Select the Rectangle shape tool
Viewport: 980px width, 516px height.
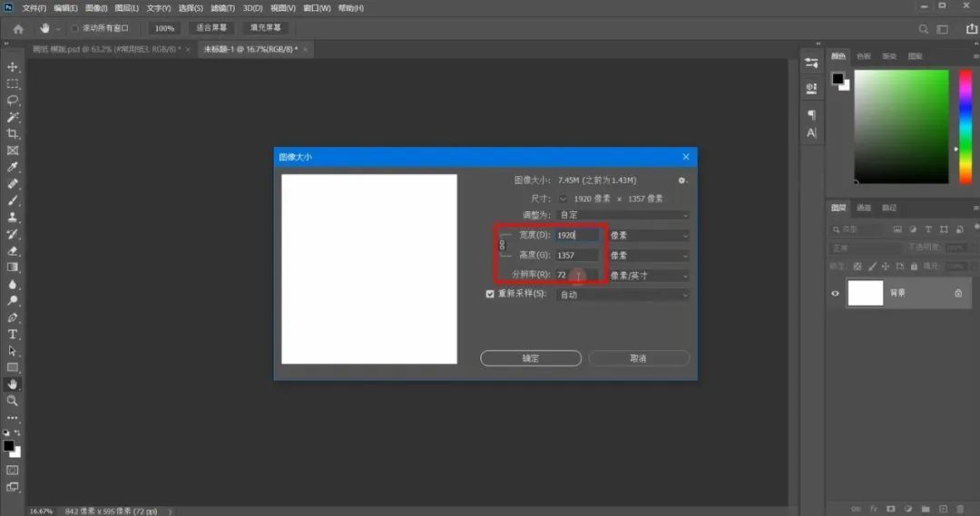pyautogui.click(x=13, y=368)
